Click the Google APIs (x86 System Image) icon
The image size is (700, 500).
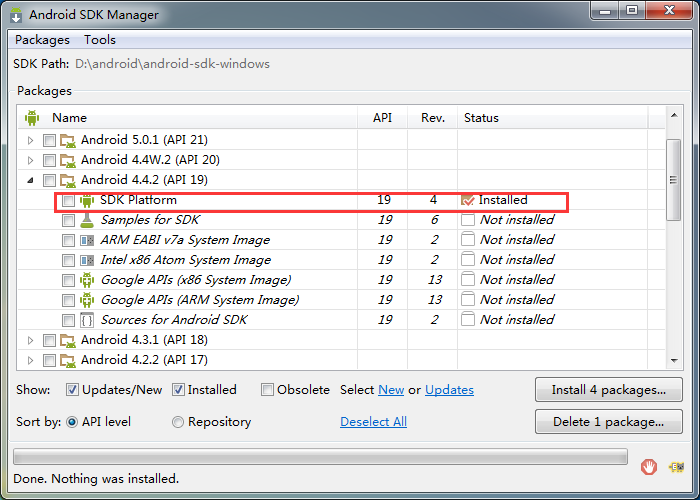pos(87,280)
